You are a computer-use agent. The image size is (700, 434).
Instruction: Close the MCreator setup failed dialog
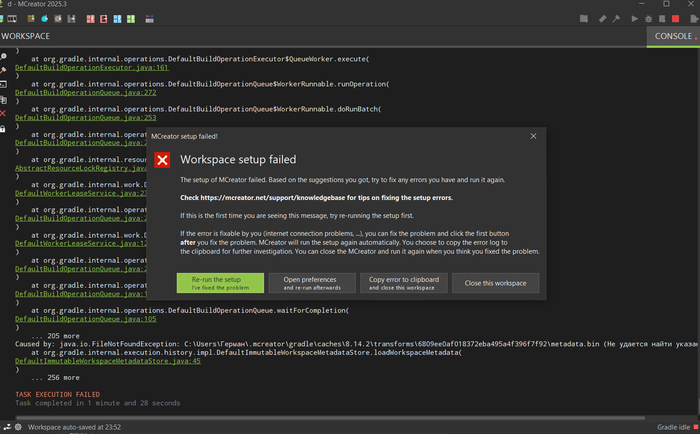tap(533, 136)
